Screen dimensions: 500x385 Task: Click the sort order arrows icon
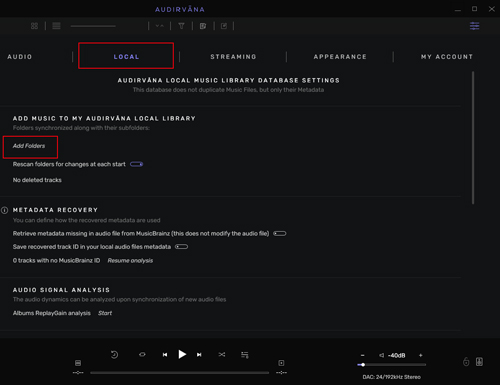coord(160,26)
